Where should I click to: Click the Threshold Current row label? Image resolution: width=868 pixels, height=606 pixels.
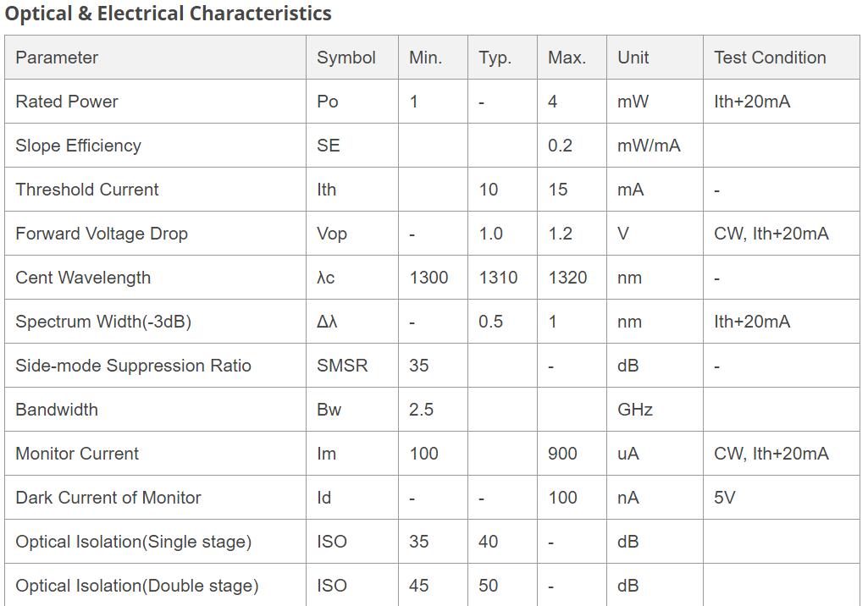[87, 190]
